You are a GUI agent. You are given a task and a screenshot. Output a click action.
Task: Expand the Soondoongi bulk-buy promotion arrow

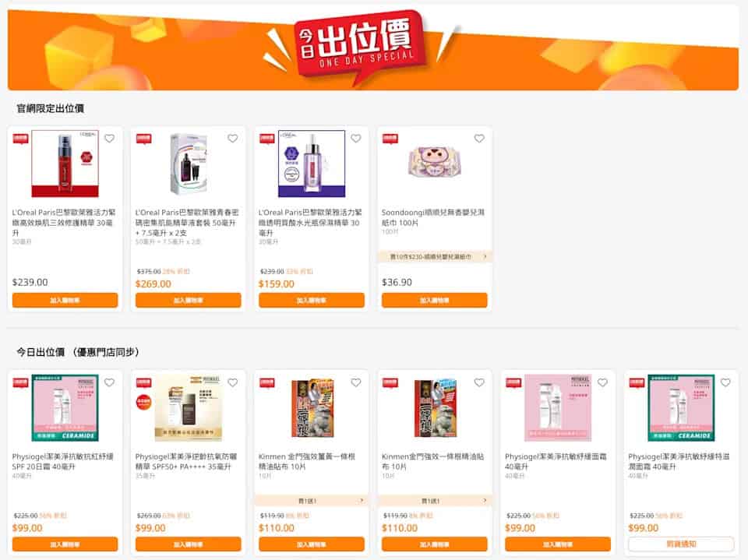pos(485,256)
